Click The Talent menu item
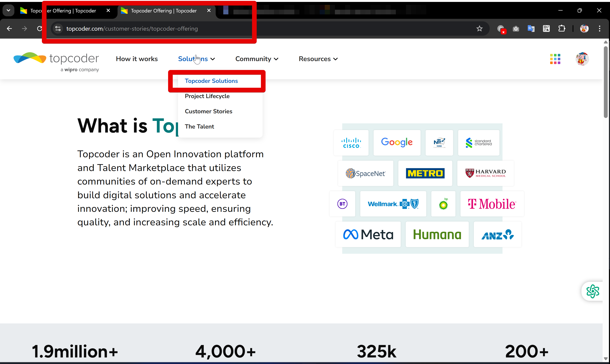Viewport: 610px width, 364px height. coord(199,127)
